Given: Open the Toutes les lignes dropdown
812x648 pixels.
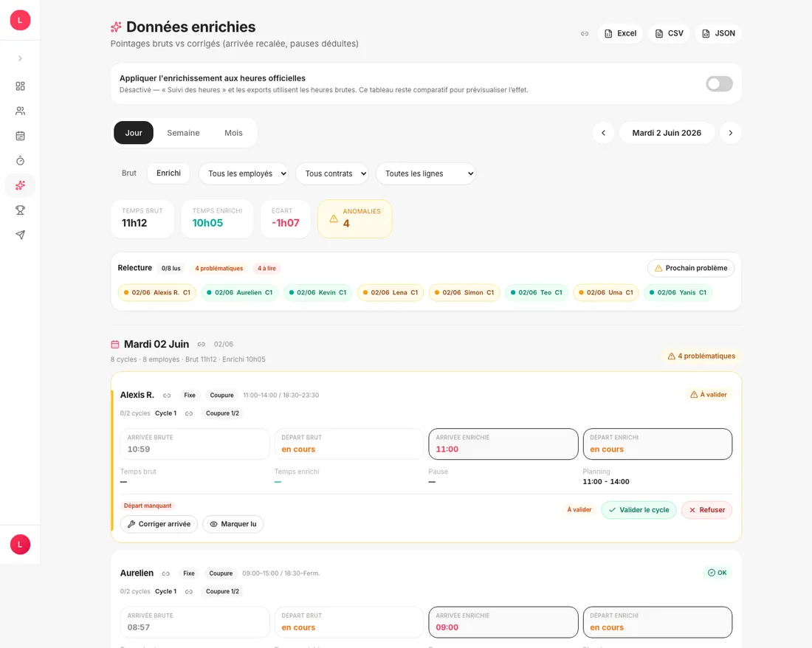Looking at the screenshot, I should coord(426,174).
